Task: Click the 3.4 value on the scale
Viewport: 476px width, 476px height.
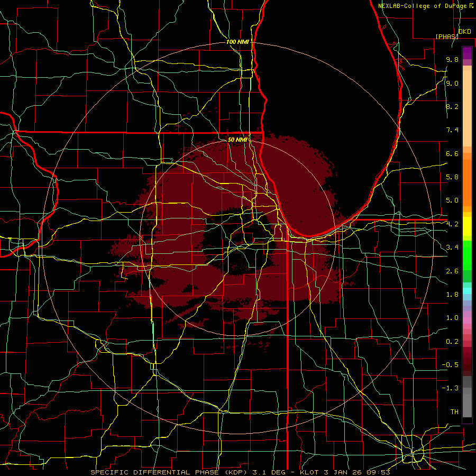Action: [452, 248]
